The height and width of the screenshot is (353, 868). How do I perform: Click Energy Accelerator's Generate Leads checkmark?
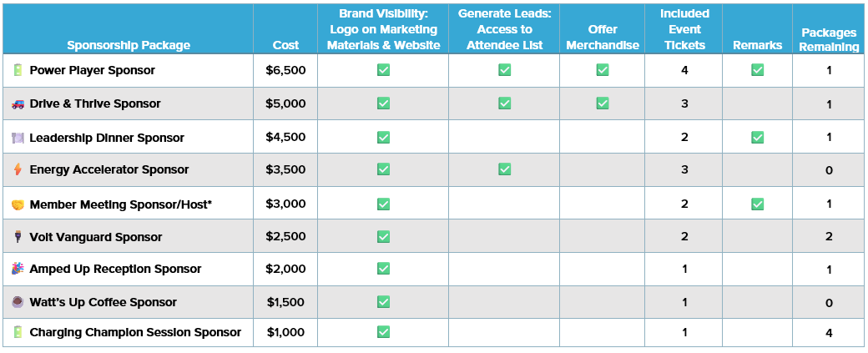(504, 169)
